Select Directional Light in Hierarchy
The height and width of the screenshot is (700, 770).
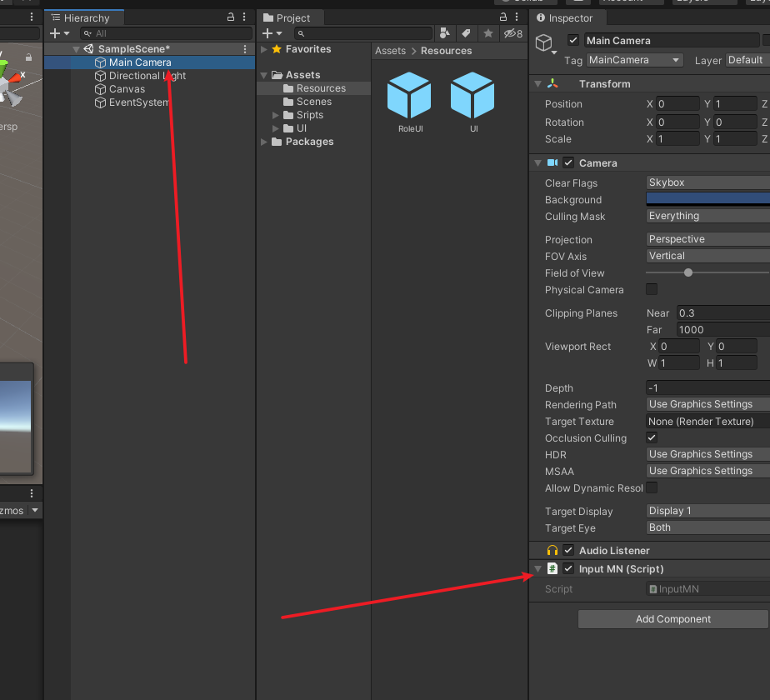[147, 76]
